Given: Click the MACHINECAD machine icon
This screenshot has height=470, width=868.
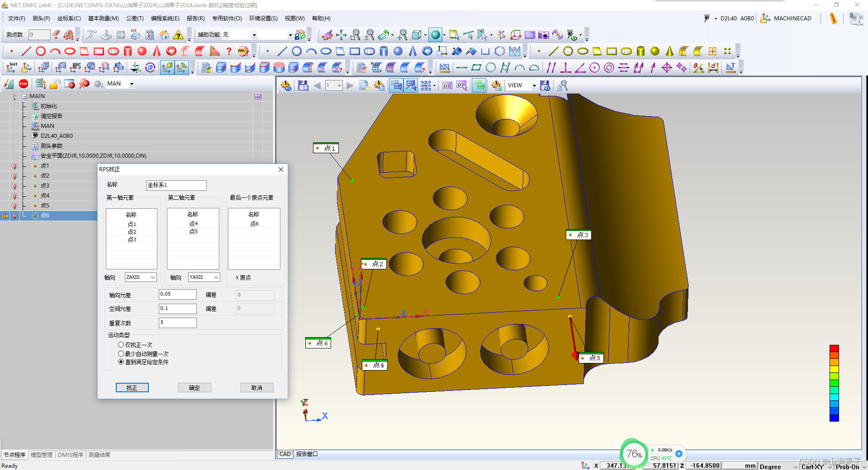Looking at the screenshot, I should coord(765,19).
